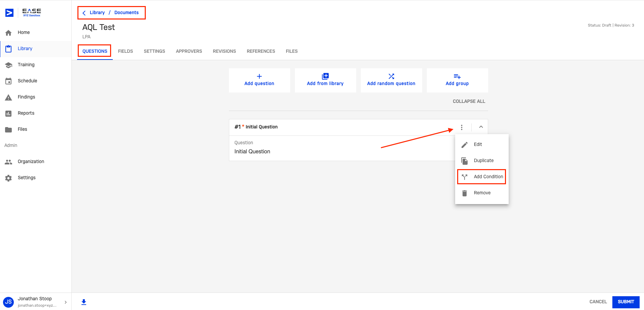Screen dimensions: 644x310
Task: Go back using the breadcrumb left chevron
Action: 84,13
